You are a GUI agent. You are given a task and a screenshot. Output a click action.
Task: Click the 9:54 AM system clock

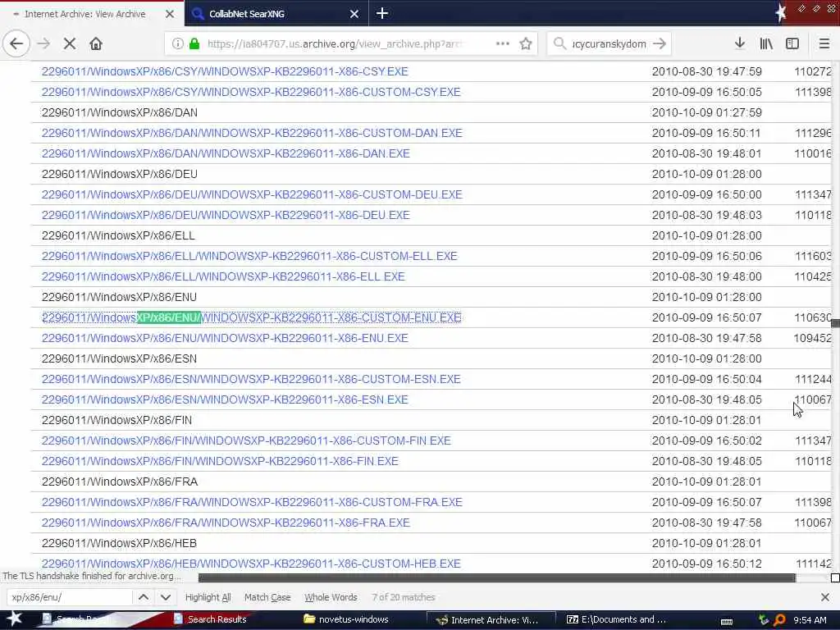[810, 620]
